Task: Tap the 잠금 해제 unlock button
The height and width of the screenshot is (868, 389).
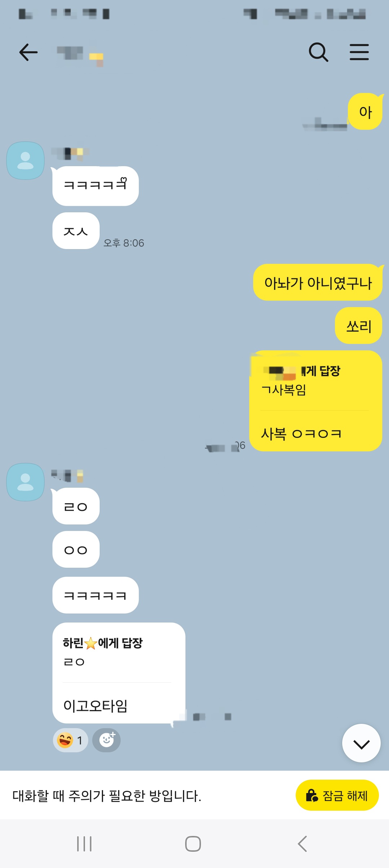Action: click(x=337, y=795)
